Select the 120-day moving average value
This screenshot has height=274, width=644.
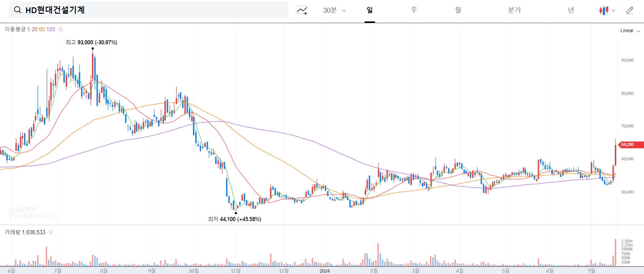[x=51, y=29]
